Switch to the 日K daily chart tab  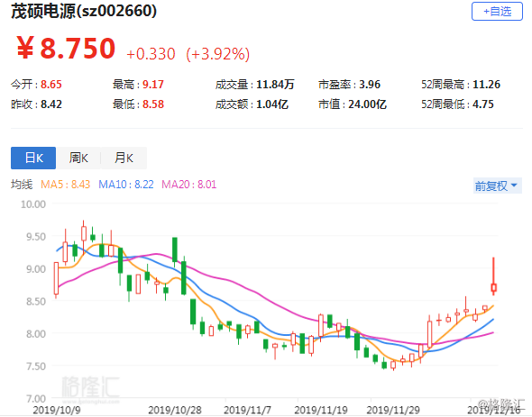tap(33, 158)
